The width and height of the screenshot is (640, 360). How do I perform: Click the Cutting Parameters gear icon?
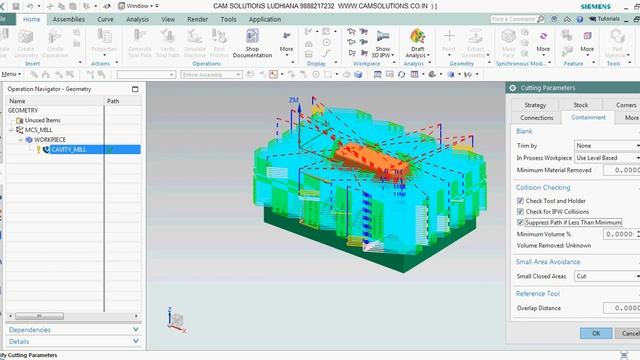(x=513, y=88)
